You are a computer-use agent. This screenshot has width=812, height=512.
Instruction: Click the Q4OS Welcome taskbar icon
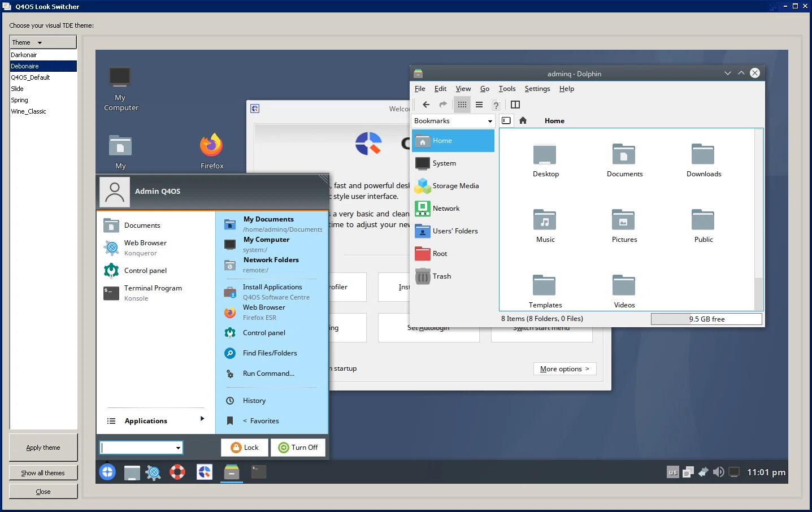[x=205, y=472]
